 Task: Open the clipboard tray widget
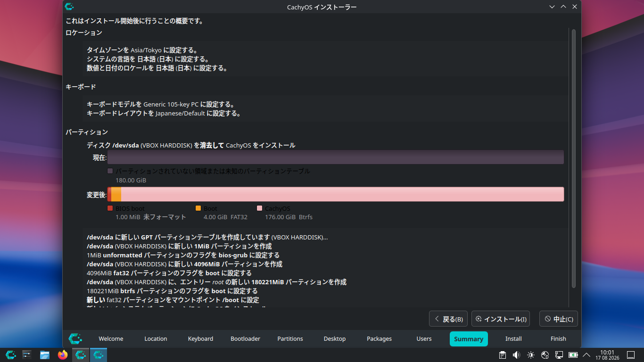[503, 355]
